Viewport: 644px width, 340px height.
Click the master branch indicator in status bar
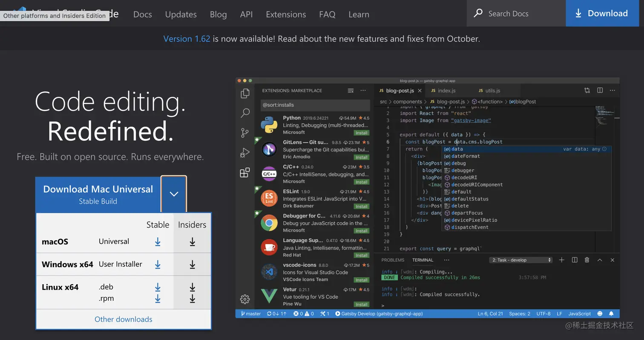pyautogui.click(x=251, y=314)
